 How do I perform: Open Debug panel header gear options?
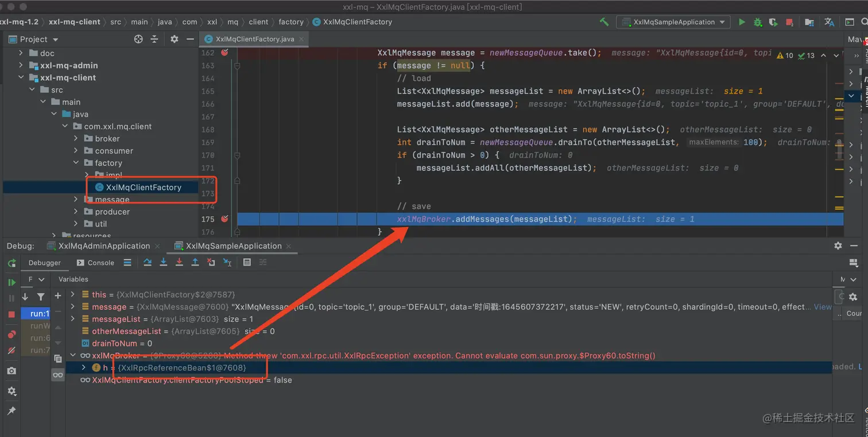(x=838, y=245)
